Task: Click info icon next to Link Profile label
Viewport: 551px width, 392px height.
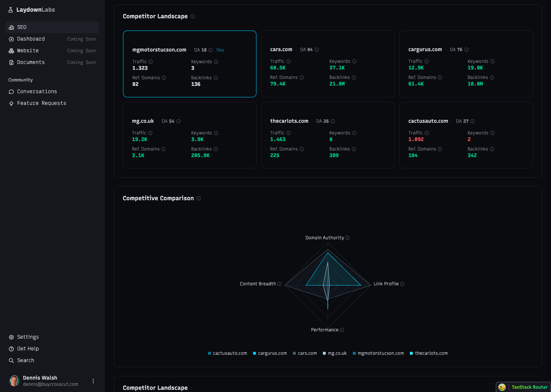Action: pyautogui.click(x=402, y=284)
